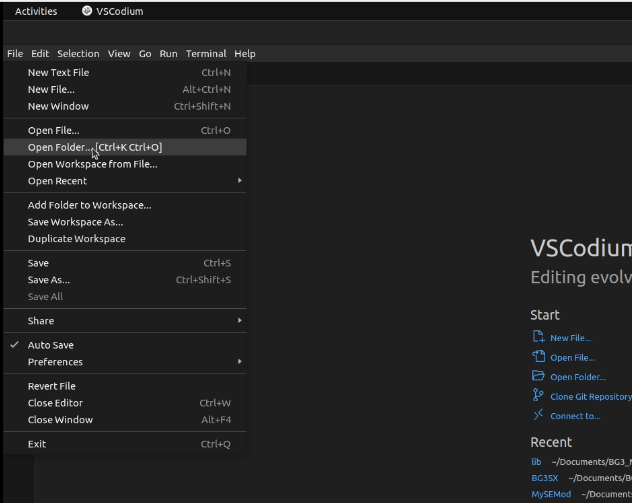Open the recent lib folder link

[536, 462]
